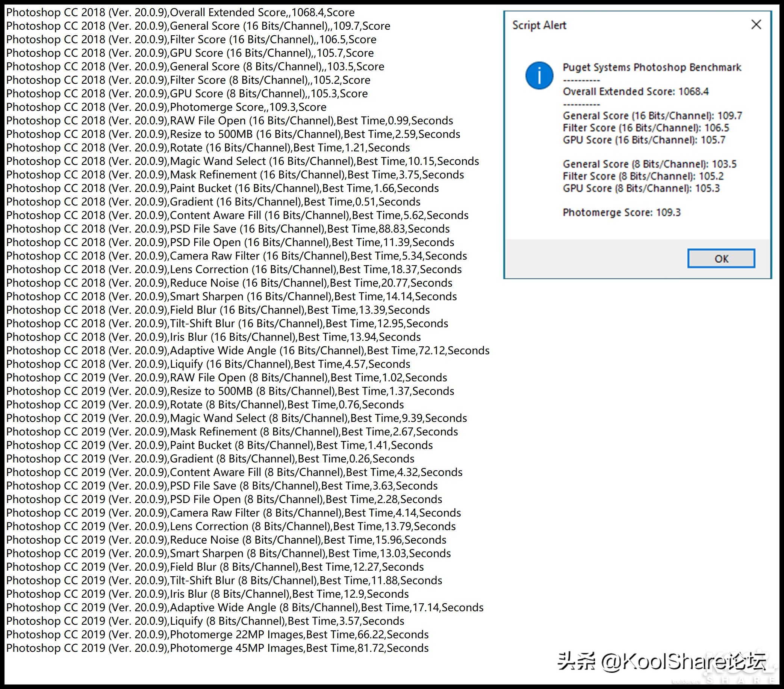
Task: Click the Photomerge 22MP Images log line
Action: (217, 635)
